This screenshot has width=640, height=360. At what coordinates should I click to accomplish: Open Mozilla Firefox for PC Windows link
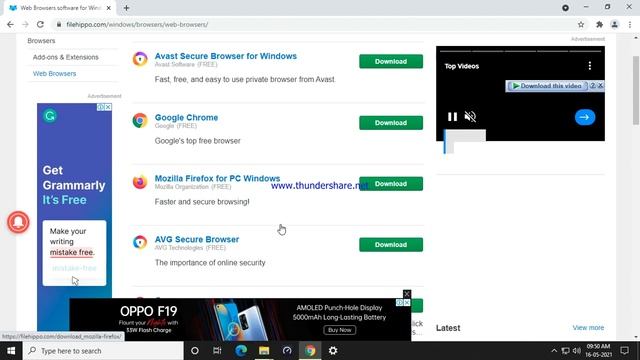[217, 178]
